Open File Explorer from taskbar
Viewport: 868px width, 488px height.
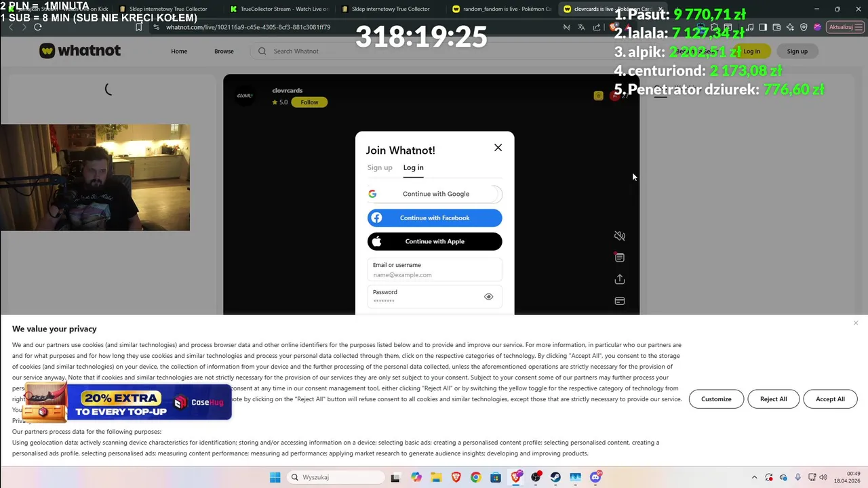pyautogui.click(x=435, y=477)
